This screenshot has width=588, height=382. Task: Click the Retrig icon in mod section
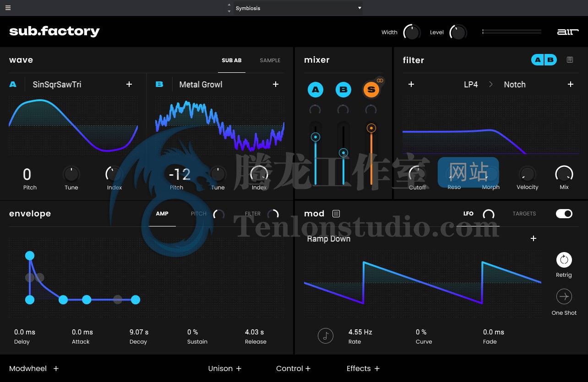click(x=564, y=260)
